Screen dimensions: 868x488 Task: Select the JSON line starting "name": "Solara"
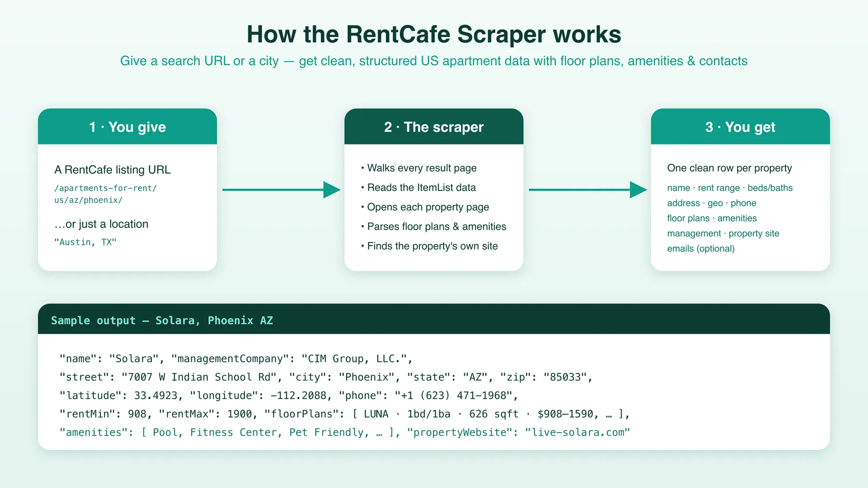[x=236, y=359]
